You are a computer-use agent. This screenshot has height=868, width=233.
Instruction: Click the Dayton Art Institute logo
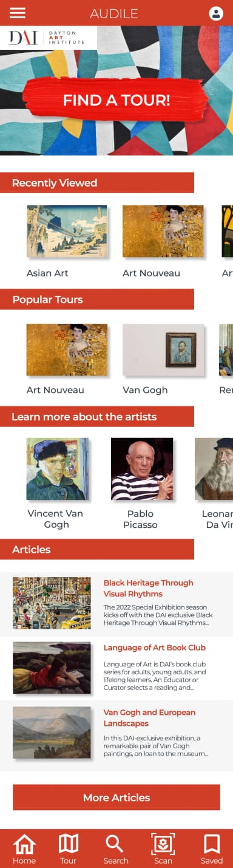coord(49,38)
